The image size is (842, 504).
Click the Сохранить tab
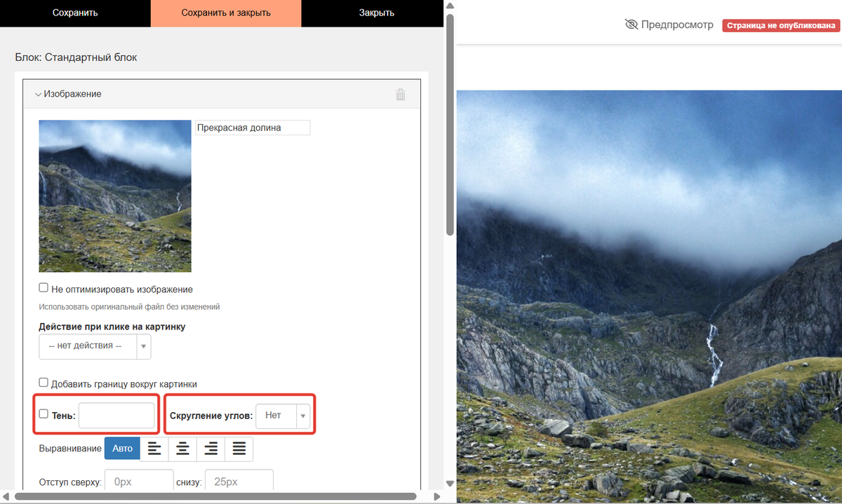pos(75,13)
